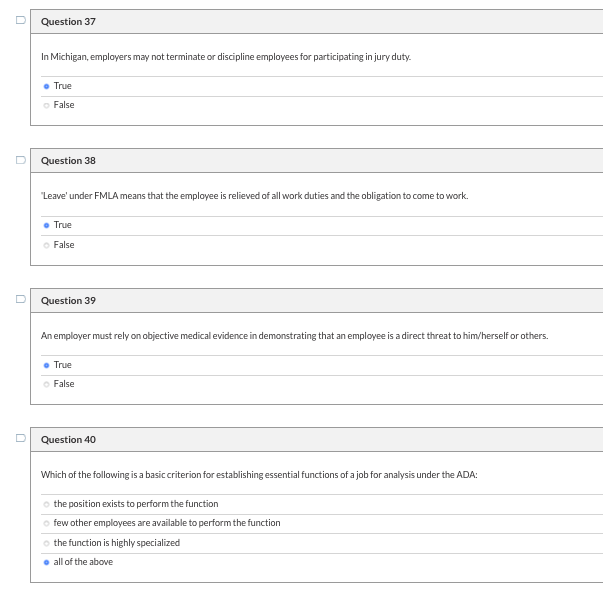Select 'all of the above' option
Viewport: 603px width, 590px height.
point(46,562)
